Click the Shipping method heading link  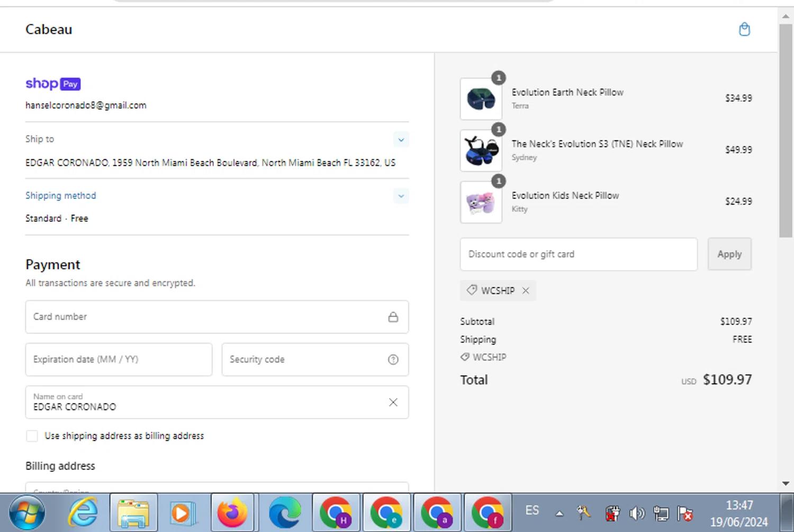(x=61, y=195)
